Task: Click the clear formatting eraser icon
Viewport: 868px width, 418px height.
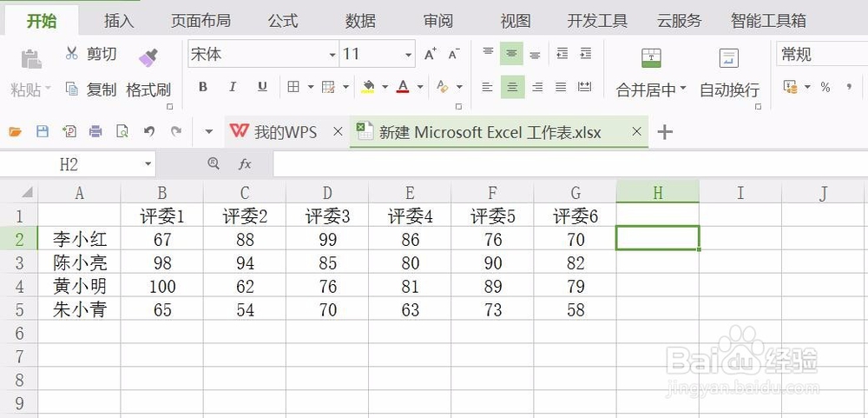Action: (443, 87)
